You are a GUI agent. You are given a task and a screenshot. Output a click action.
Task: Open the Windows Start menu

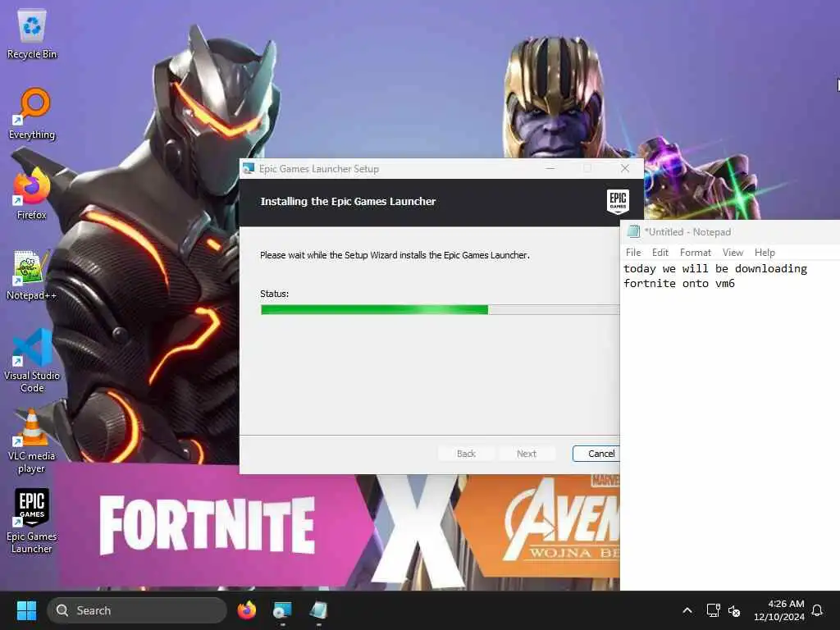pyautogui.click(x=26, y=610)
